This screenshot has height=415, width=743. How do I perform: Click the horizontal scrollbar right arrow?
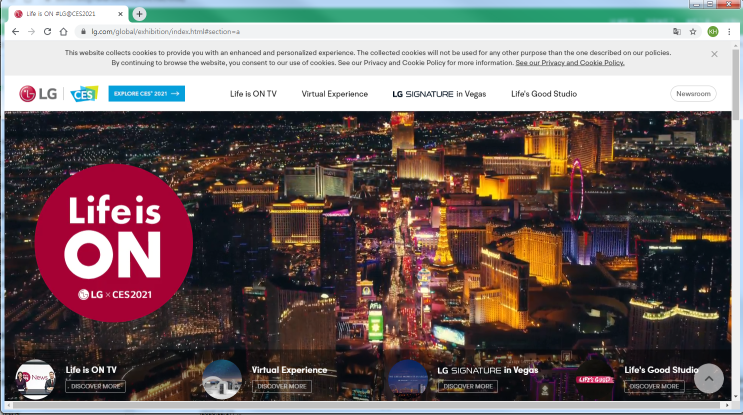click(727, 406)
